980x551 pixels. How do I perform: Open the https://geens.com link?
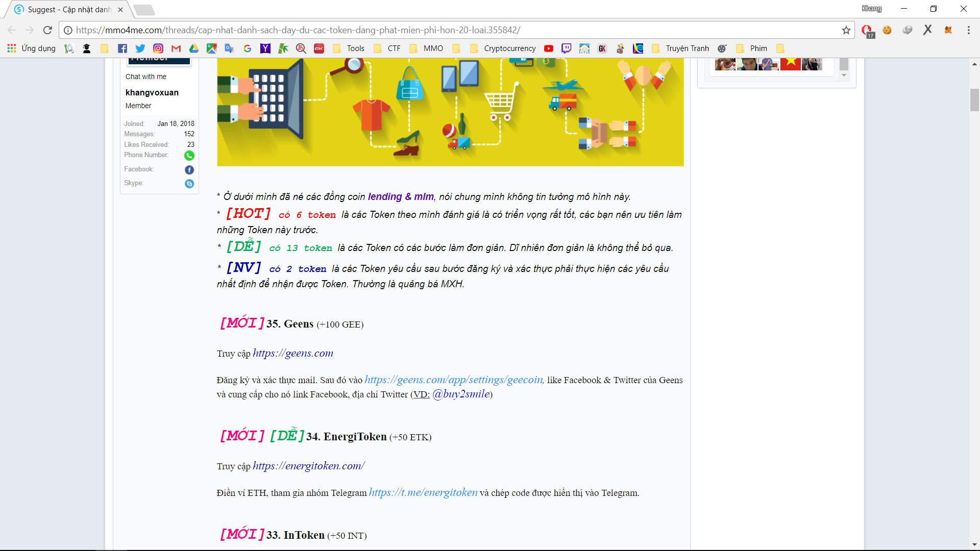[x=293, y=353]
